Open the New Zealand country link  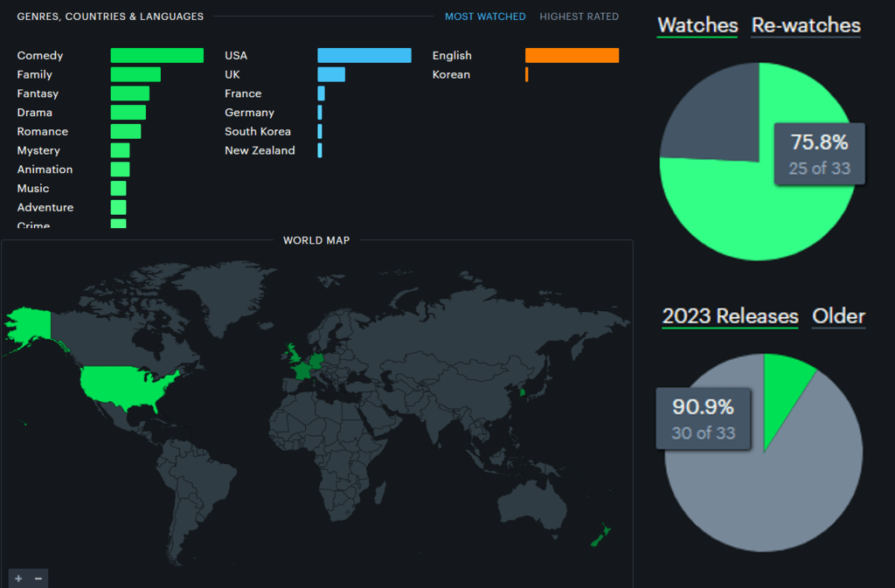pos(260,150)
